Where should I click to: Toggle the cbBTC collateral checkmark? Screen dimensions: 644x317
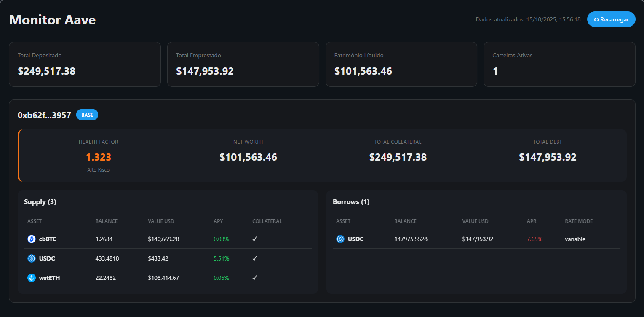[254, 239]
